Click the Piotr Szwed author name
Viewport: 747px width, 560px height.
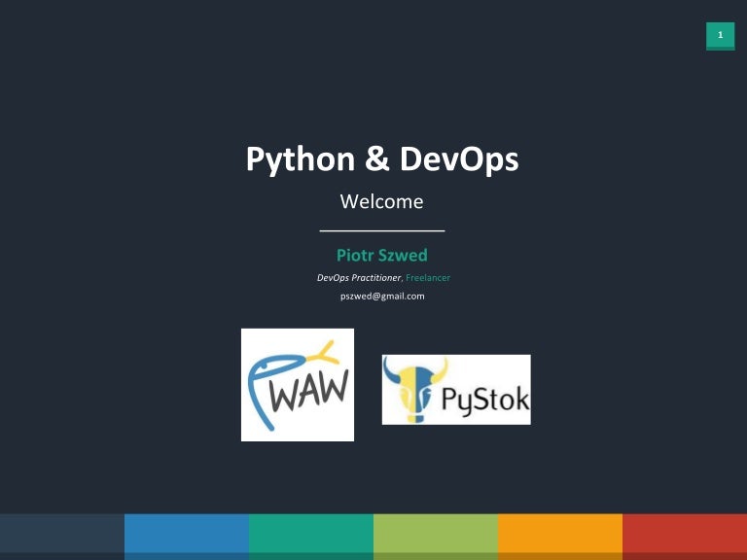tap(381, 256)
